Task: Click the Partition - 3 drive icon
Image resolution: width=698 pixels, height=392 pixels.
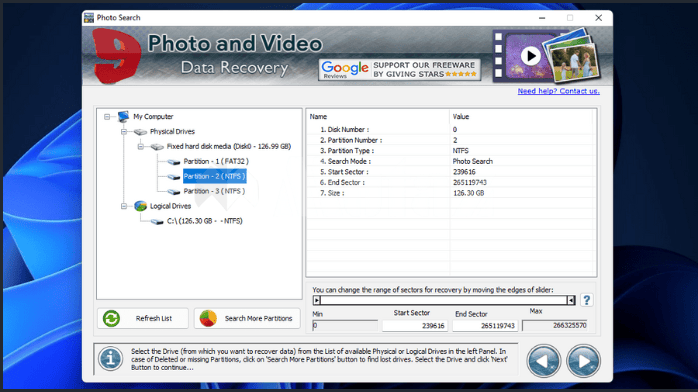Action: [x=174, y=191]
